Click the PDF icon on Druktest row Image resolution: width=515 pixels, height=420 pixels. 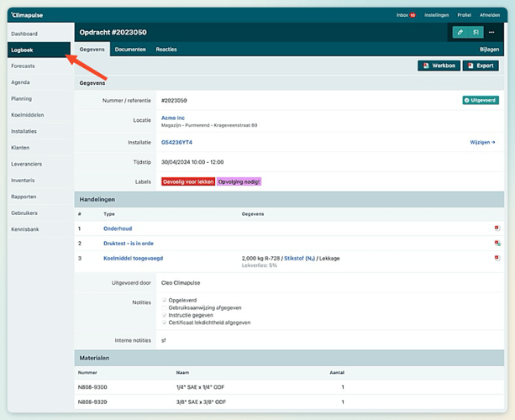tap(497, 243)
